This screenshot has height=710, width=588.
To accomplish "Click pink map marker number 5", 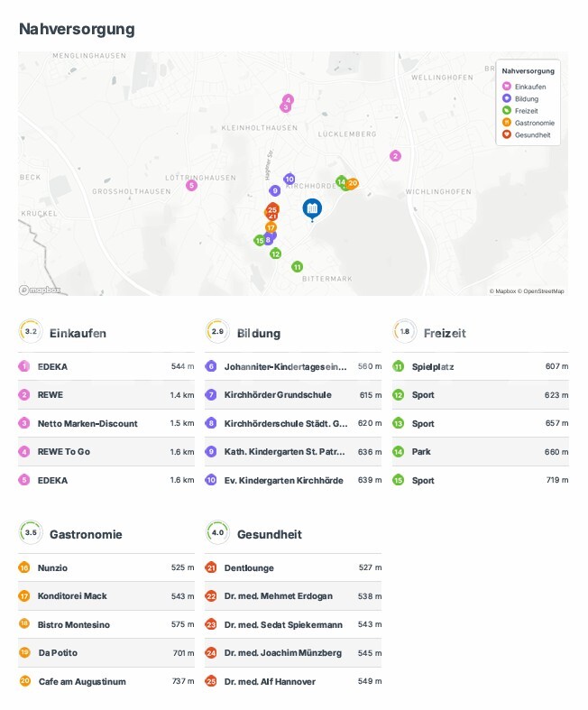I will (x=191, y=186).
